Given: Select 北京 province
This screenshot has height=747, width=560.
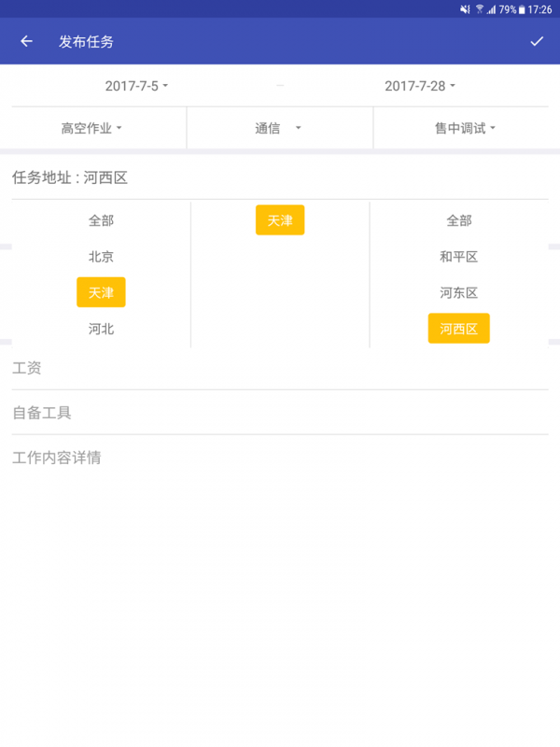Looking at the screenshot, I should [101, 257].
